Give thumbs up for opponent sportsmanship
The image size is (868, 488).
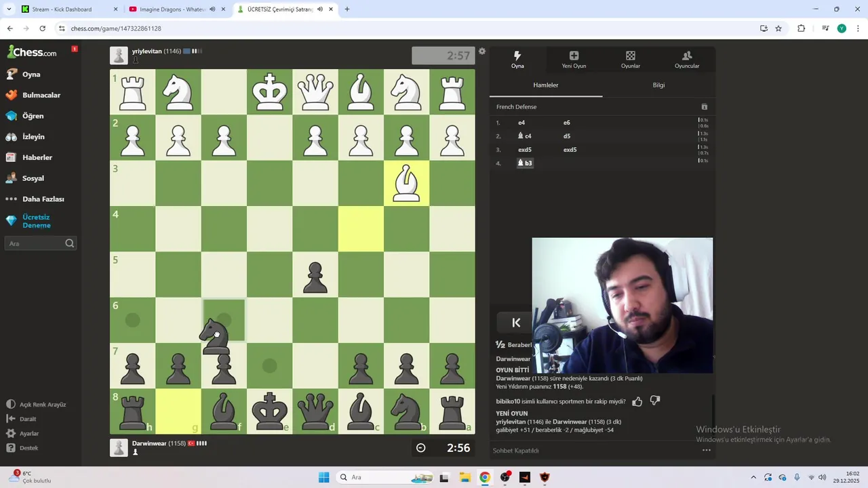637,401
